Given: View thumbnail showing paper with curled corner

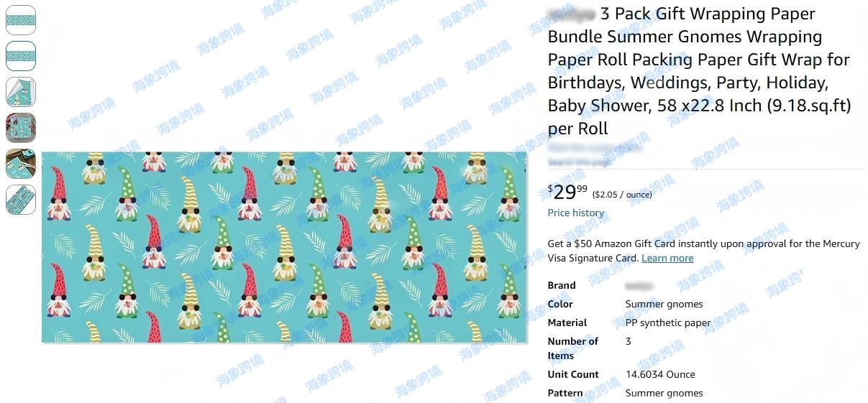Looking at the screenshot, I should pos(20,92).
